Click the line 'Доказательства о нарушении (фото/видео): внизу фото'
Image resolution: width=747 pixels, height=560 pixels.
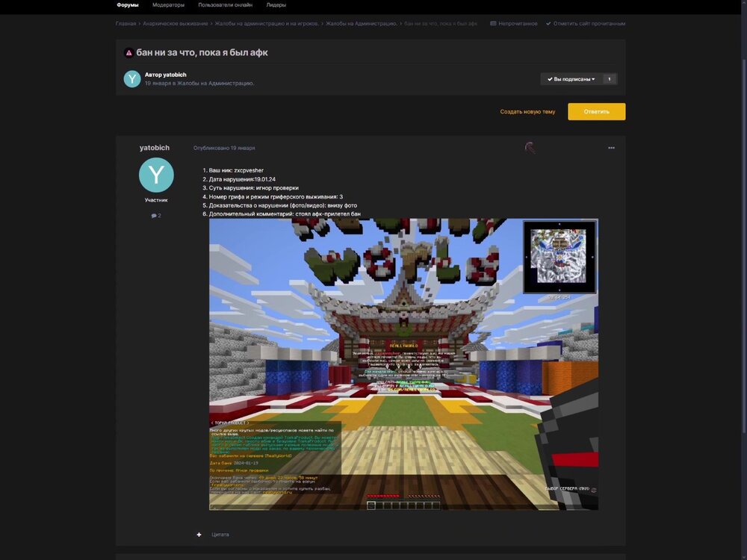(x=282, y=206)
